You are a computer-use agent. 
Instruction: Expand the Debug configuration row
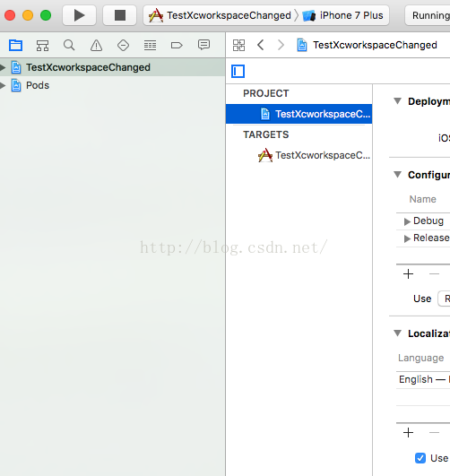407,221
